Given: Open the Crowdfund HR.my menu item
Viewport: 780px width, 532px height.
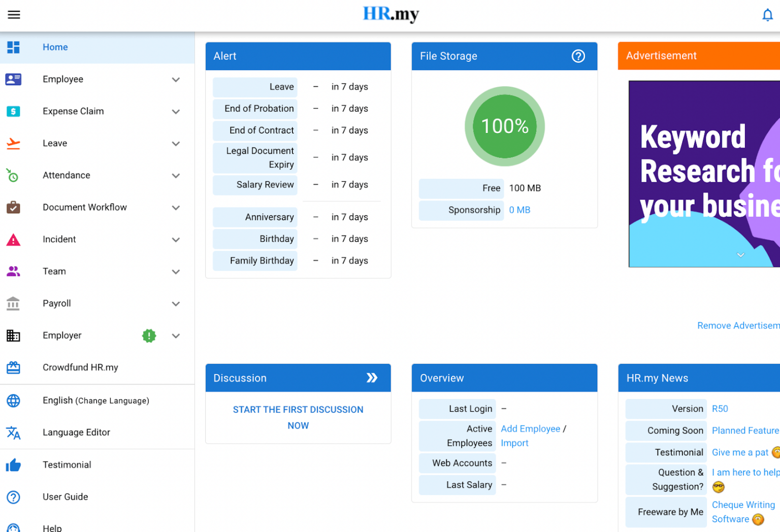Looking at the screenshot, I should [80, 367].
